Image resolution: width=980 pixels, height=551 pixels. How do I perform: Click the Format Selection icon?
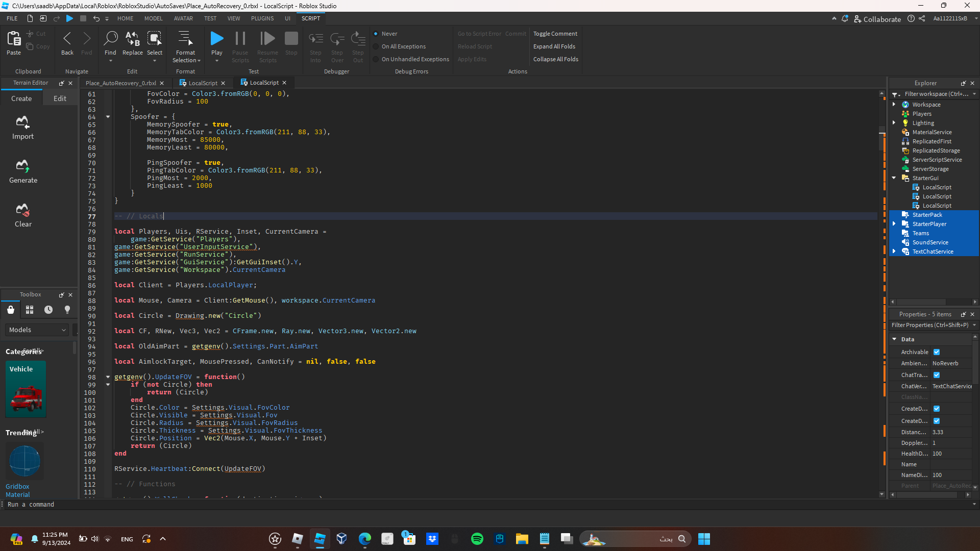click(185, 39)
